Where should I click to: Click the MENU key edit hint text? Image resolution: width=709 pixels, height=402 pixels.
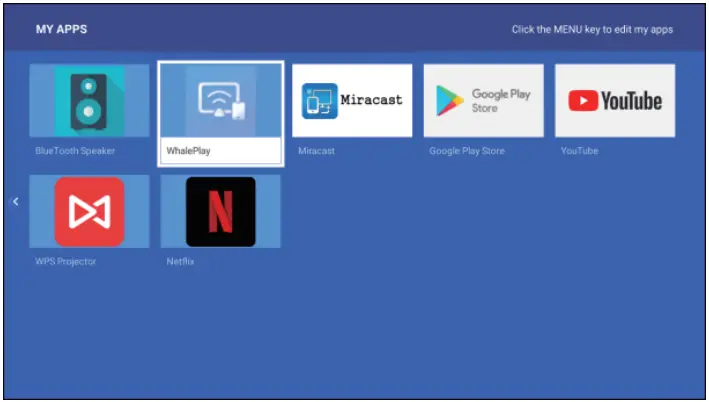[x=592, y=29]
